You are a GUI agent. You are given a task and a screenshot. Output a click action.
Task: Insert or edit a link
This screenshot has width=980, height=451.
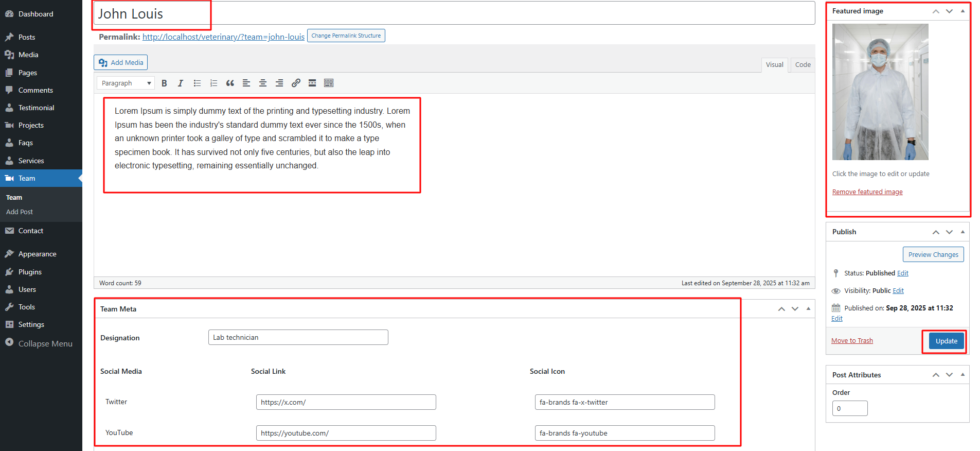point(296,83)
